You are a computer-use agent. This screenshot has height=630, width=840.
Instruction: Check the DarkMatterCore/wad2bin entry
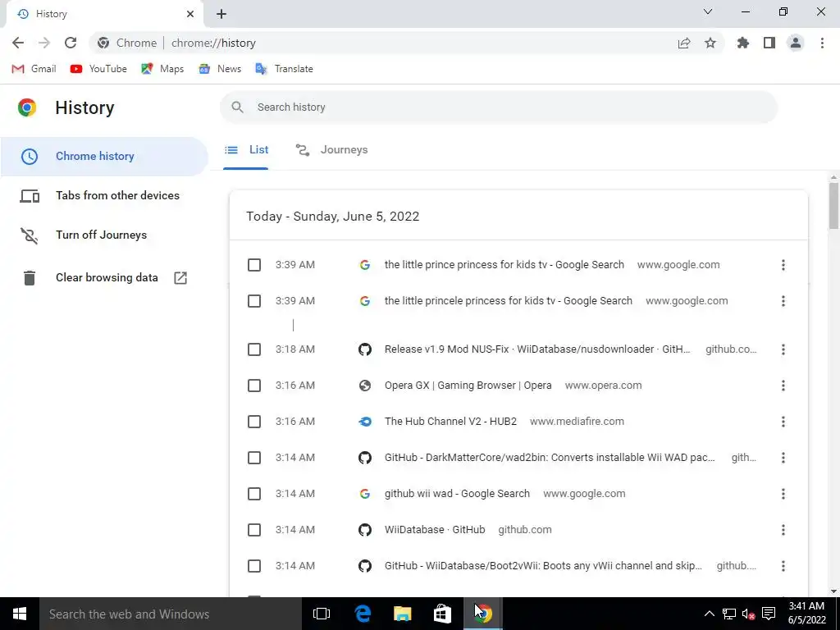(x=254, y=458)
